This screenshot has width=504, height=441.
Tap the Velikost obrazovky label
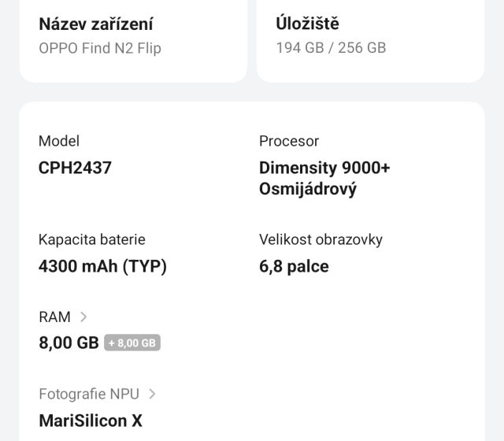[321, 239]
